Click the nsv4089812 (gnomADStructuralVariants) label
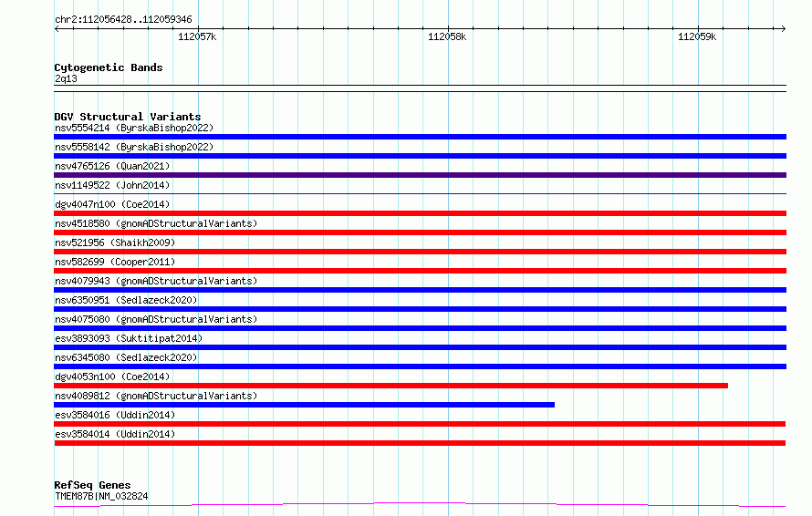Viewport: 812px width, 516px height. pyautogui.click(x=156, y=396)
